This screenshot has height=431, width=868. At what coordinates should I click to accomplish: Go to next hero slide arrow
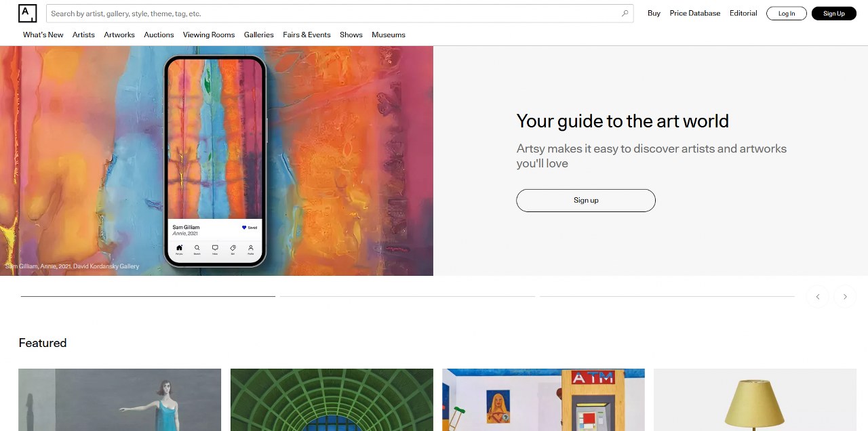point(845,297)
